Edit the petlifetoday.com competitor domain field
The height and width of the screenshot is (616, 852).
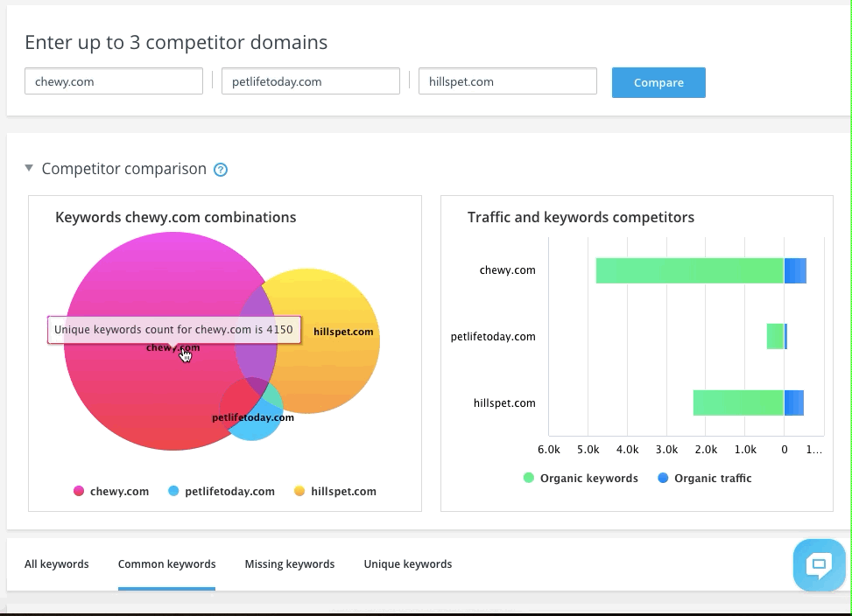(311, 81)
